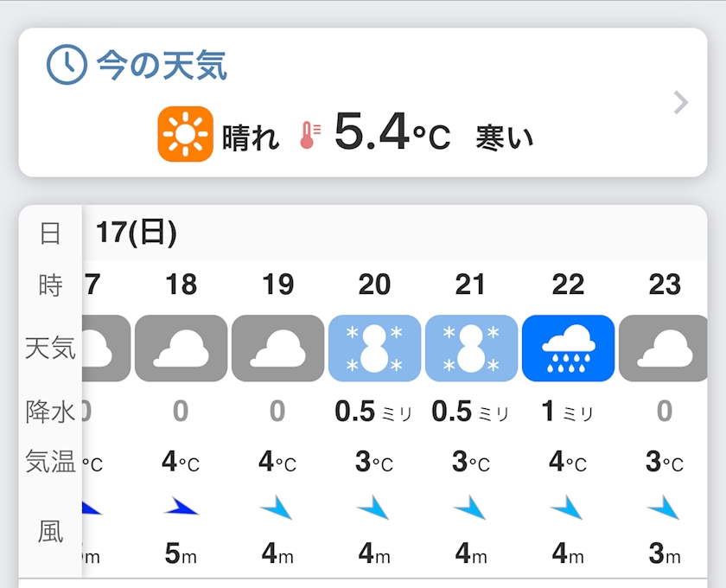Image resolution: width=726 pixels, height=588 pixels.
Task: Select the cloudy icon for 18時
Action: coord(181,348)
